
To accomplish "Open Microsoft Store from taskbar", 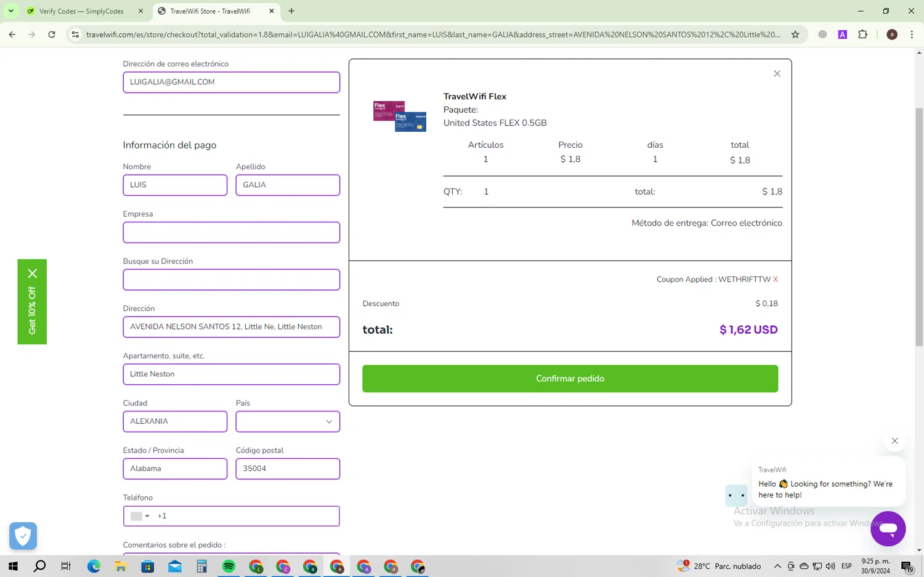I will 148,567.
